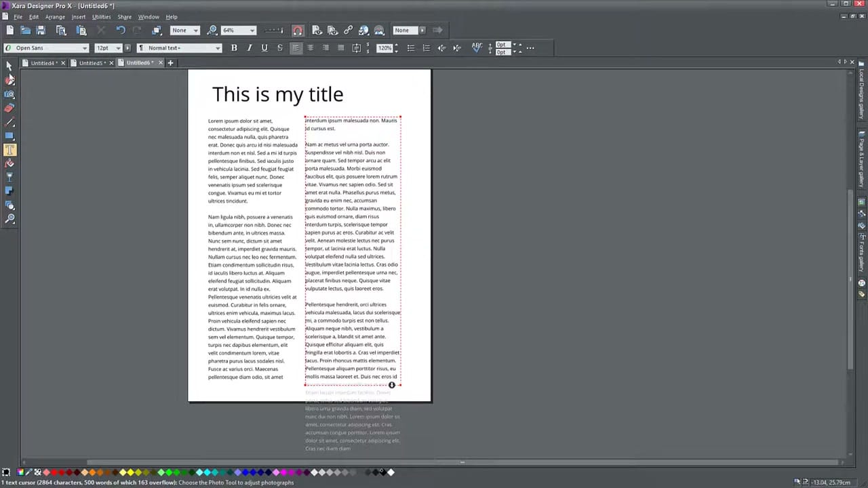Viewport: 868px width, 488px height.
Task: Undo the last action
Action: point(121,30)
